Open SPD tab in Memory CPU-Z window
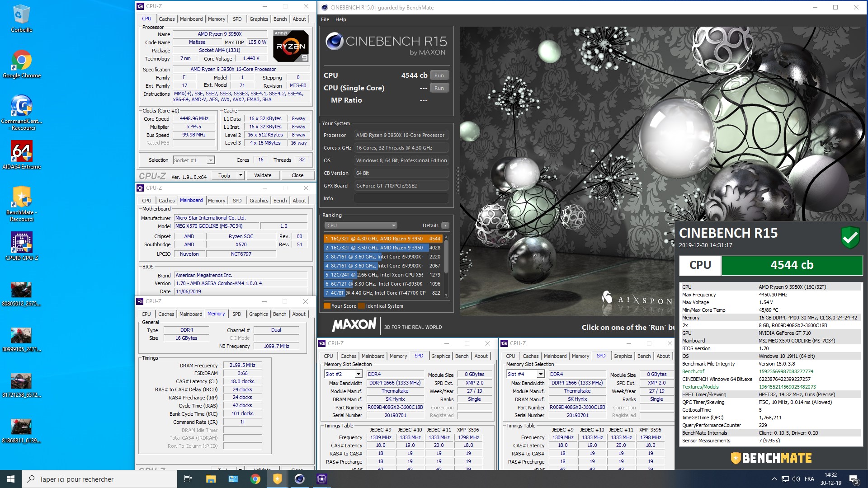The height and width of the screenshot is (488, 868). [x=236, y=314]
